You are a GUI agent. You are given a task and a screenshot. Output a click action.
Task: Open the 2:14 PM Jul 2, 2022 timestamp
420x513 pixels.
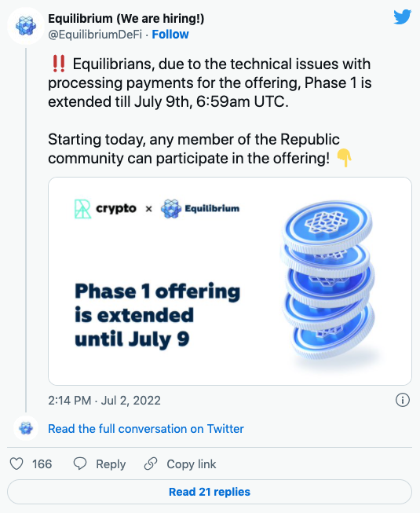(104, 401)
